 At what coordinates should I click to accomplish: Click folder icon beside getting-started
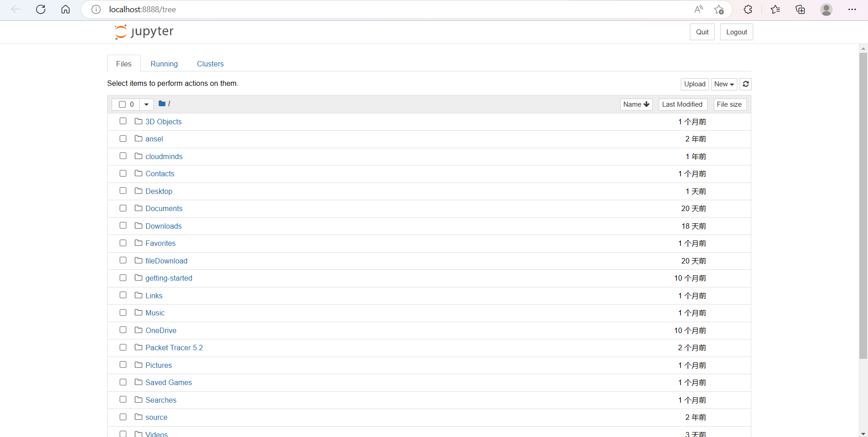coord(138,277)
